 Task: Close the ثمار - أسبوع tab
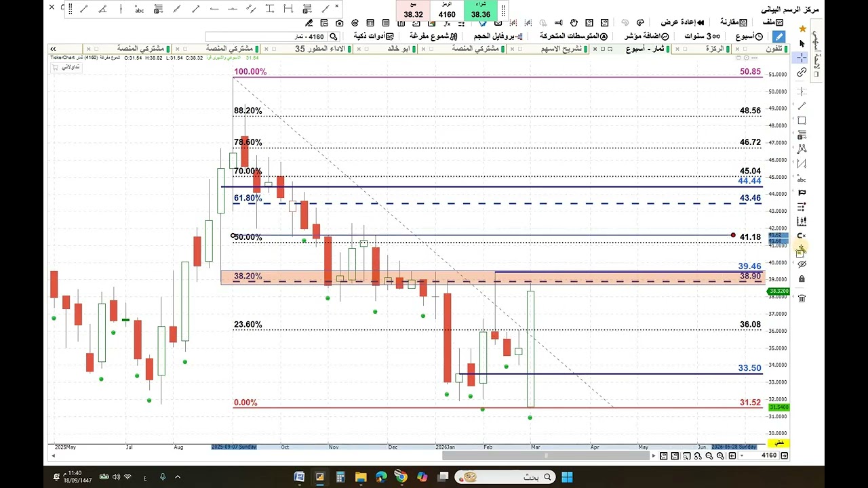pos(595,49)
